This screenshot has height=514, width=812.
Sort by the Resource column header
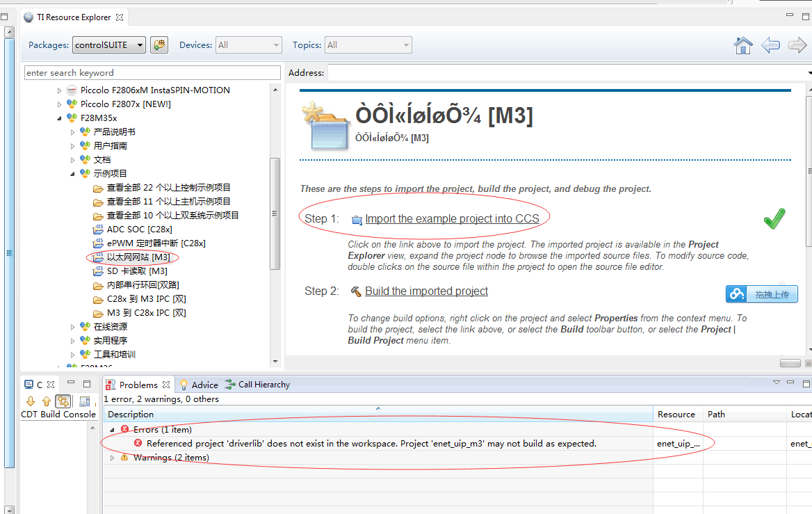coord(678,415)
